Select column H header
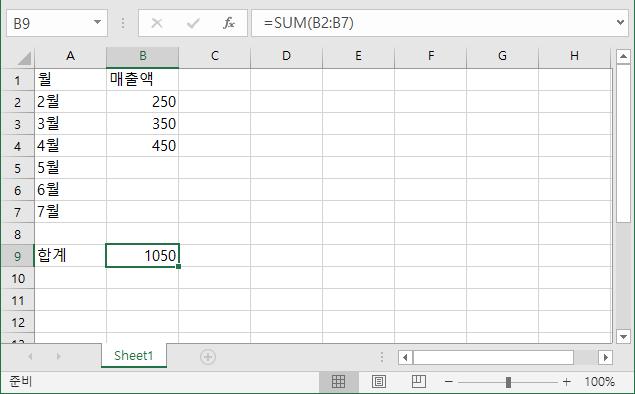This screenshot has height=394, width=635. 574,56
